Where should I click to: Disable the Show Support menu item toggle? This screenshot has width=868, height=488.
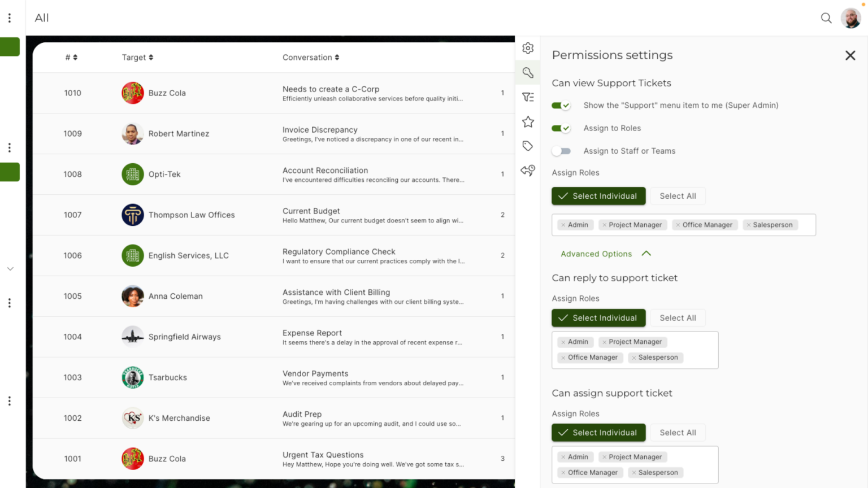pos(561,105)
